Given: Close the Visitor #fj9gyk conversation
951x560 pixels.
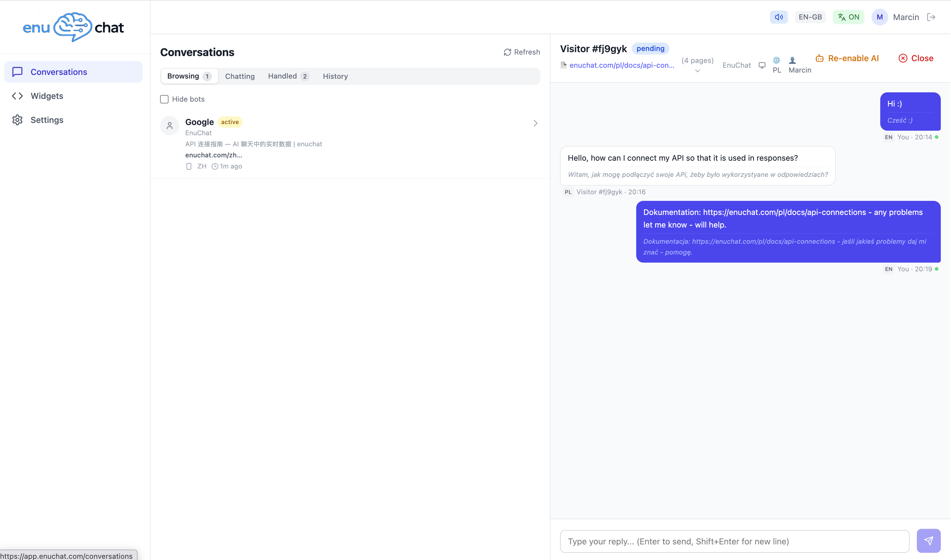Looking at the screenshot, I should (916, 58).
